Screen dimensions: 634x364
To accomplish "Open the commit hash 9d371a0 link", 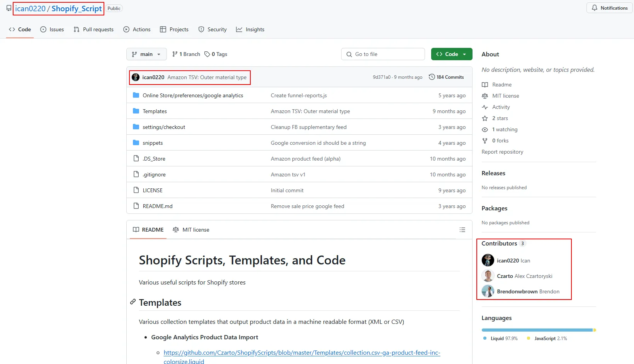I will [382, 77].
